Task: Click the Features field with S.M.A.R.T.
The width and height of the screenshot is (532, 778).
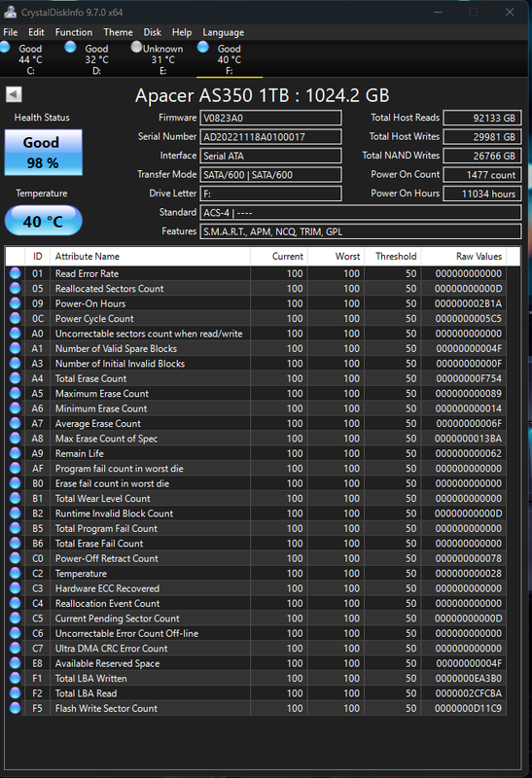Action: 361,231
